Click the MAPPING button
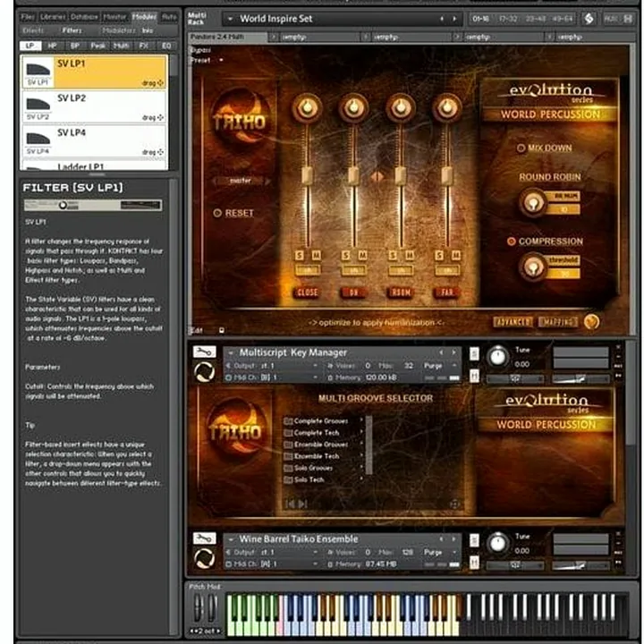Screen dimensions: 644x644 [558, 322]
